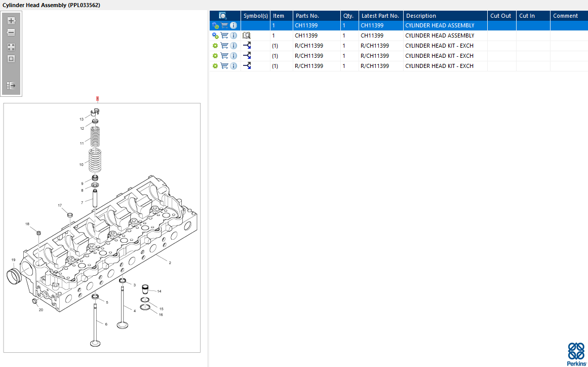The height and width of the screenshot is (367, 588).
Task: Open info icon of second R/CH11399 row
Action: [x=233, y=56]
